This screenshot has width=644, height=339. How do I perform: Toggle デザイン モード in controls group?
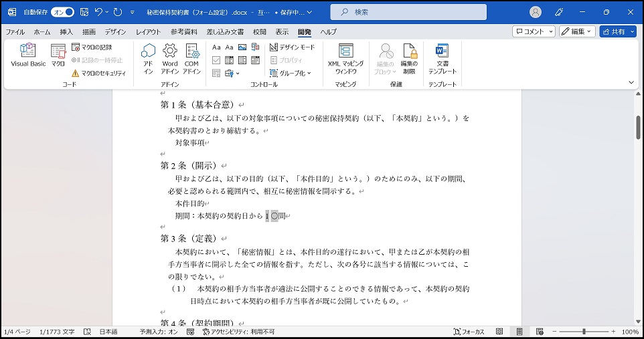pyautogui.click(x=293, y=47)
